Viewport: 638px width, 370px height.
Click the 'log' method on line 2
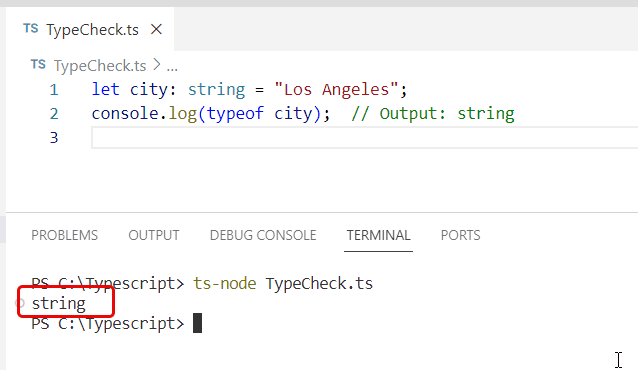(x=183, y=114)
